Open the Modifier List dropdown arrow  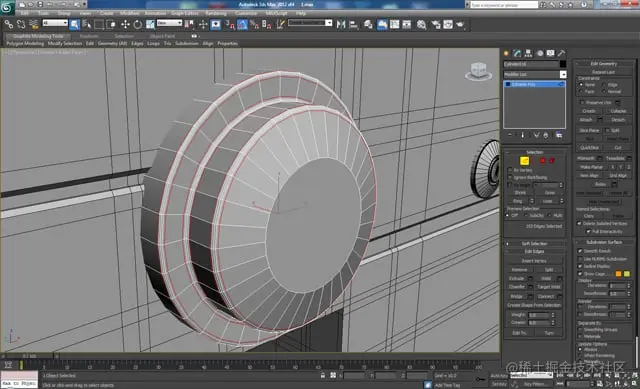pyautogui.click(x=563, y=74)
